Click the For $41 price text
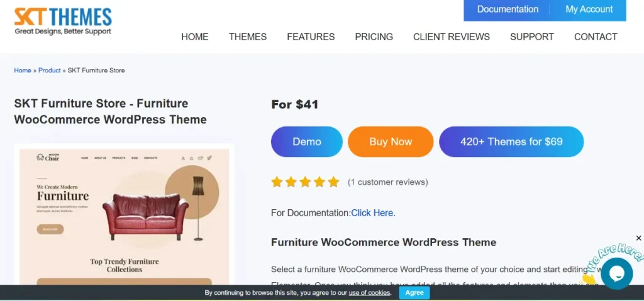Image resolution: width=644 pixels, height=301 pixels. 295,104
